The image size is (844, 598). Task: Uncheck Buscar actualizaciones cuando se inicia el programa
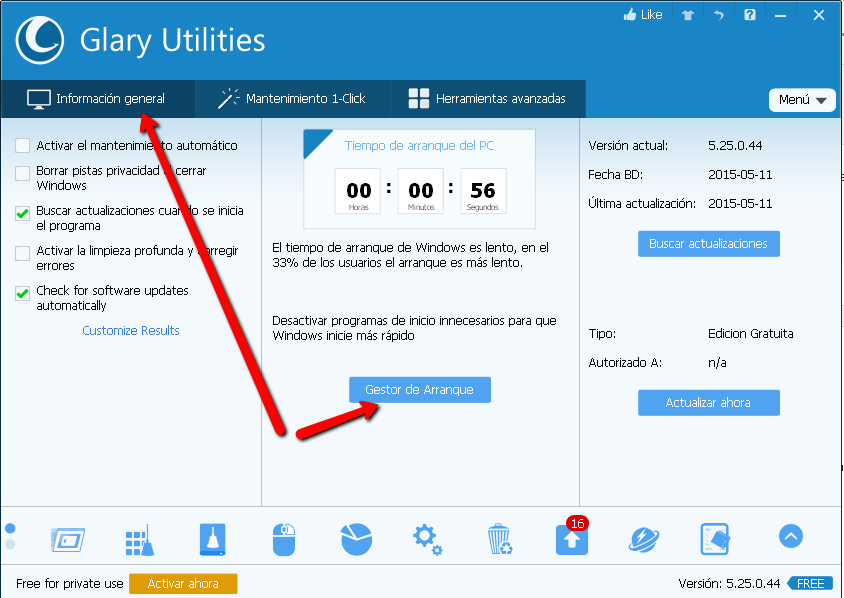coord(23,213)
